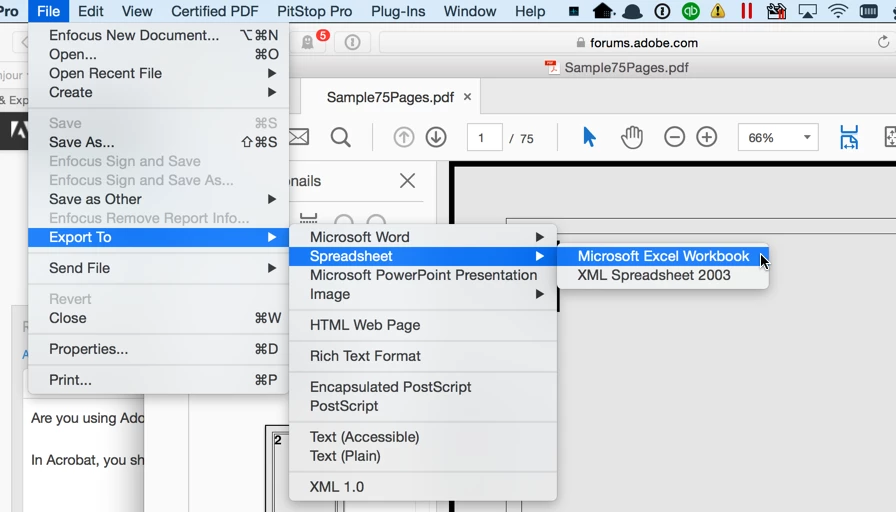Go to previous page with up arrow
Viewport: 896px width, 512px height.
pyautogui.click(x=403, y=138)
